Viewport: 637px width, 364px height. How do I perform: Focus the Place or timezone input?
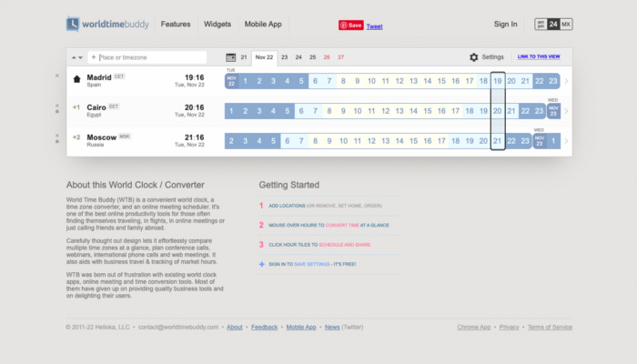click(147, 57)
